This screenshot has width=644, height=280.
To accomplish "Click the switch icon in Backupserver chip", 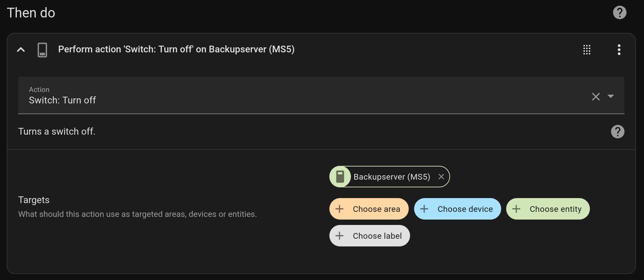I will (340, 177).
